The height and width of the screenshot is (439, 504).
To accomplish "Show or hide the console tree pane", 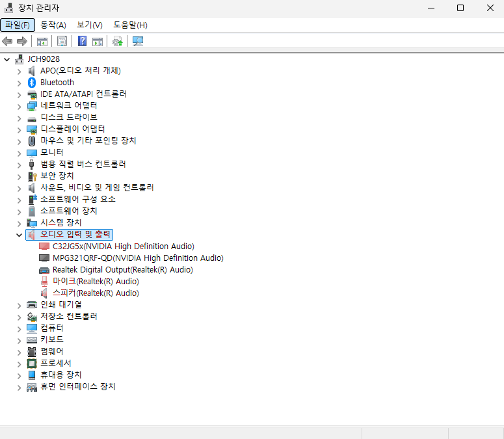I will tap(42, 41).
